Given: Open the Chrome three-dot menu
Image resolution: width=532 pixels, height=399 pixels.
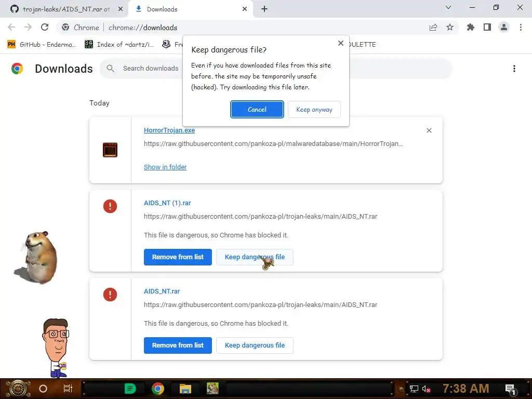Looking at the screenshot, I should [x=521, y=27].
